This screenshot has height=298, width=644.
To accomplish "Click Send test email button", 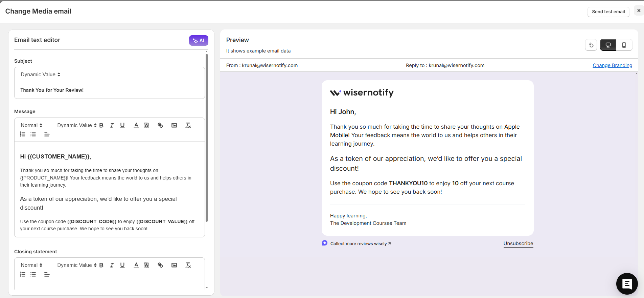I will (x=608, y=12).
